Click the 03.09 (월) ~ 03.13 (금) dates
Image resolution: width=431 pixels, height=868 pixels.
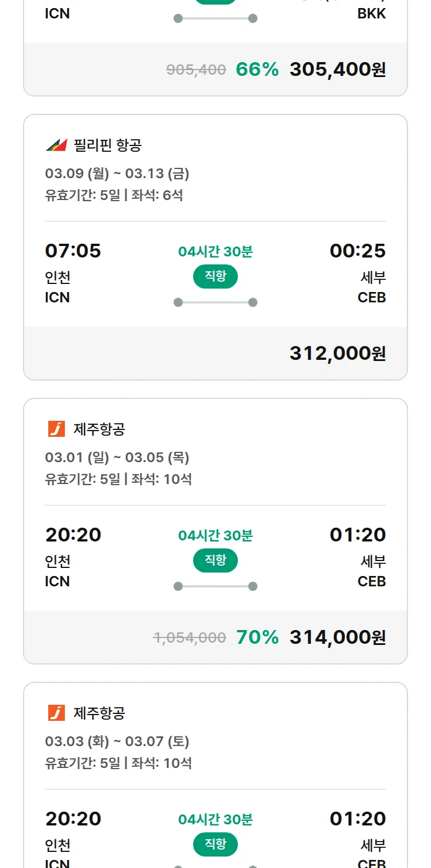click(x=117, y=173)
